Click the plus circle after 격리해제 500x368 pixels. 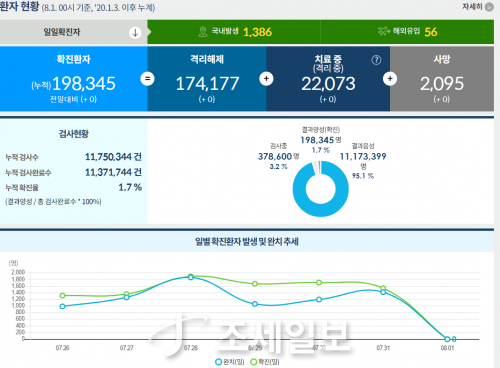(x=266, y=79)
